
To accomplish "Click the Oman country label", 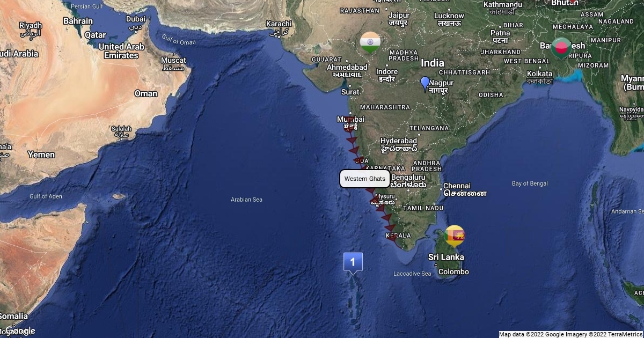I will (x=146, y=93).
